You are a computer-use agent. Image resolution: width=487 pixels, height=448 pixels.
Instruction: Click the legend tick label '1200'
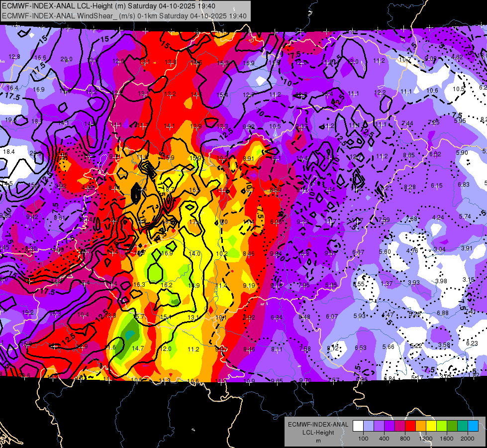(x=425, y=439)
